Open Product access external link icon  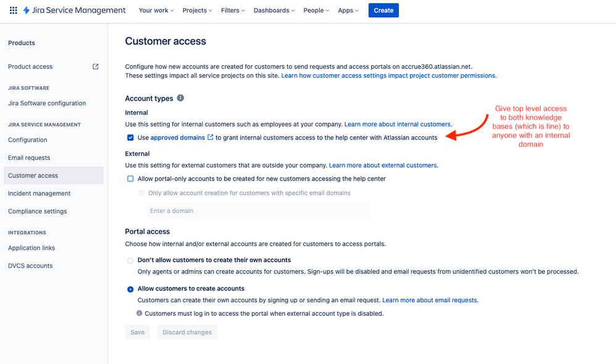pos(96,67)
